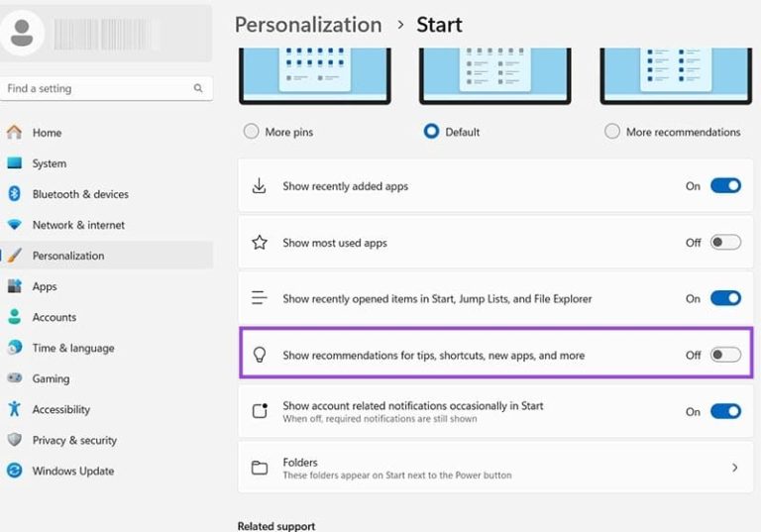This screenshot has height=532, width=761.
Task: Click the account notifications badge icon
Action: (x=261, y=411)
